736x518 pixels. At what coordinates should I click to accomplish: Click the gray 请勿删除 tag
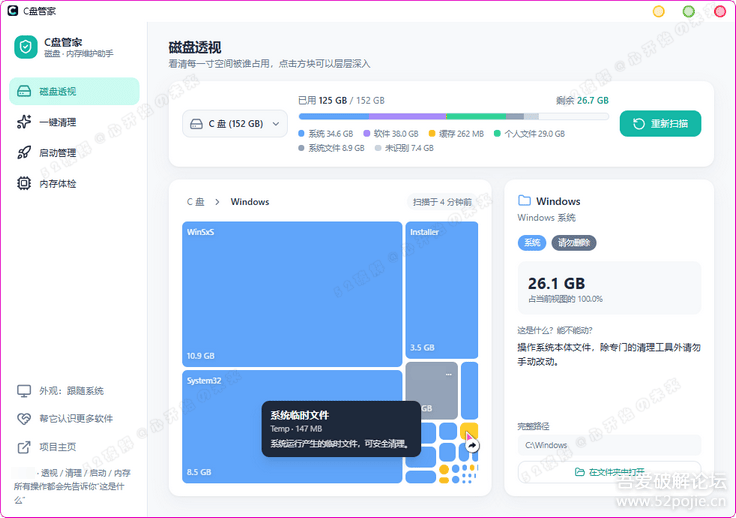(x=574, y=243)
